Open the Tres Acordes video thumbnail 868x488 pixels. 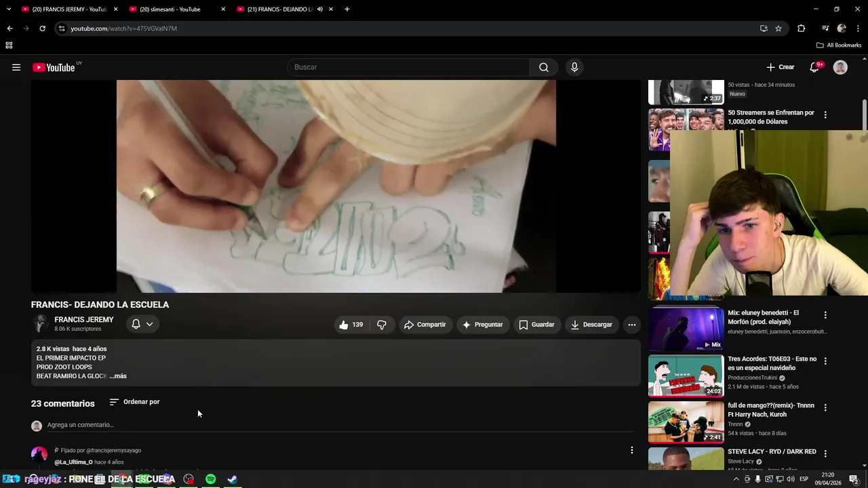686,375
